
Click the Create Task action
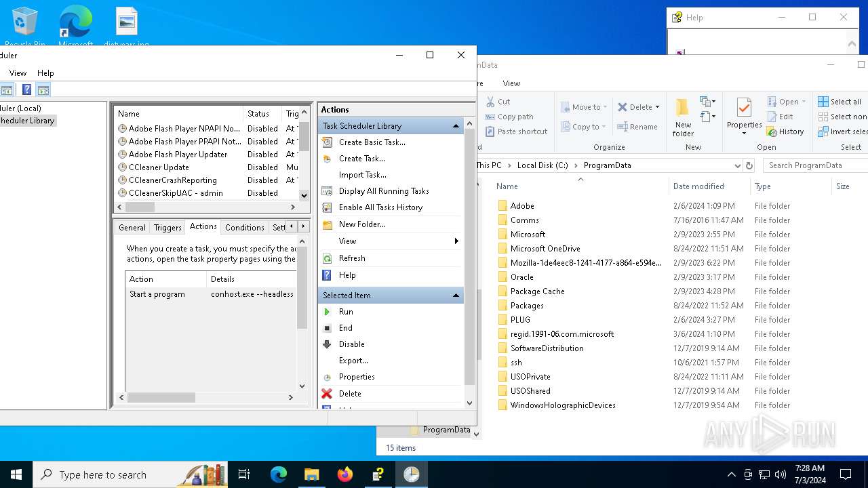point(361,159)
